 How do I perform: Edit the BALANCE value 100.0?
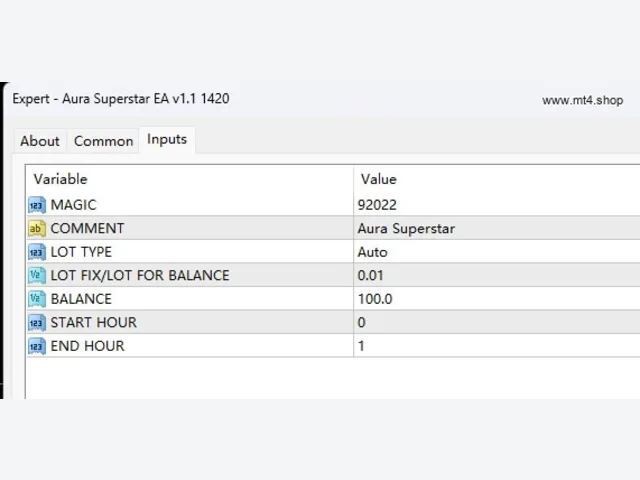point(375,299)
